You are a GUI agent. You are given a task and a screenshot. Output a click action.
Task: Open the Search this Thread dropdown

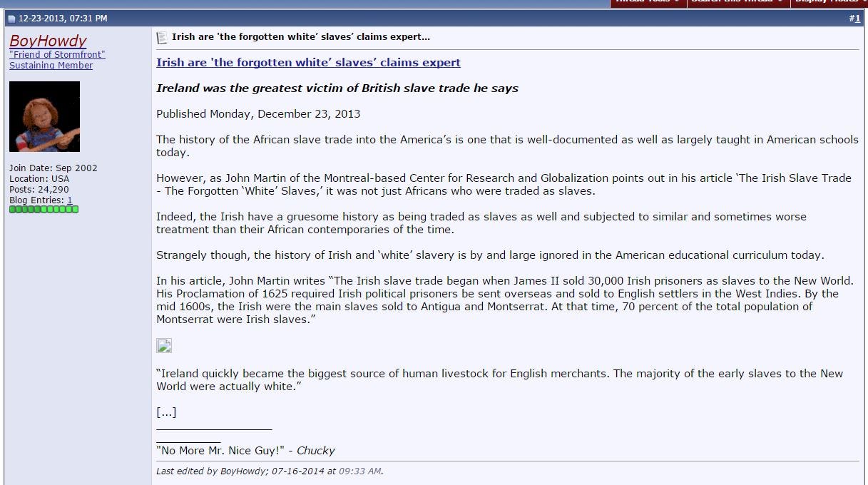click(x=737, y=2)
